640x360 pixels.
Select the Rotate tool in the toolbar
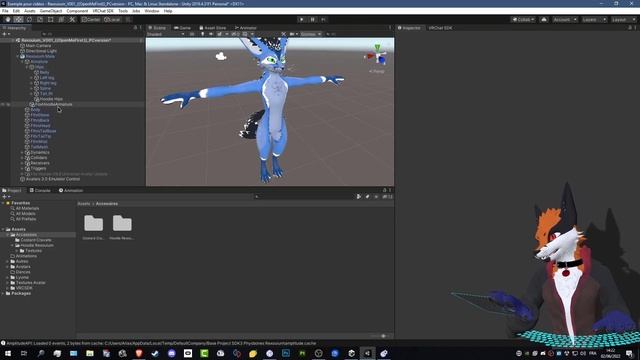click(29, 19)
